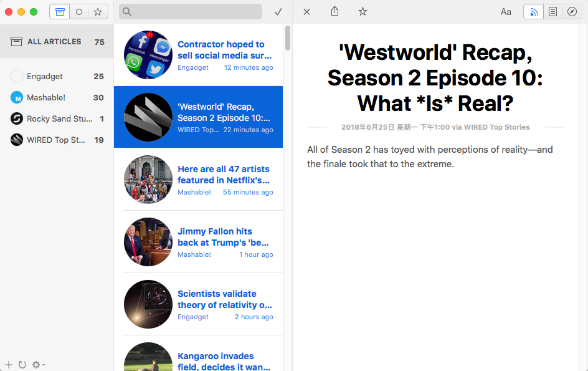The height and width of the screenshot is (371, 588).
Task: Click 'Engadget' source under Contractor article
Action: point(192,67)
